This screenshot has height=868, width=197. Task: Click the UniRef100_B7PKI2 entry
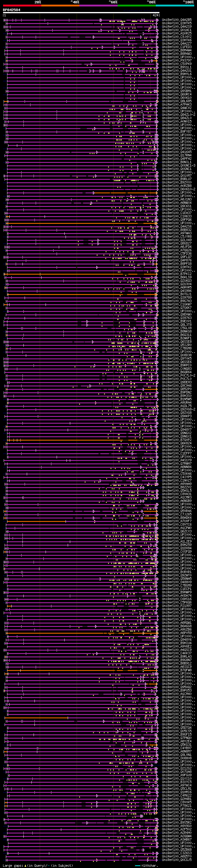pyautogui.click(x=177, y=274)
